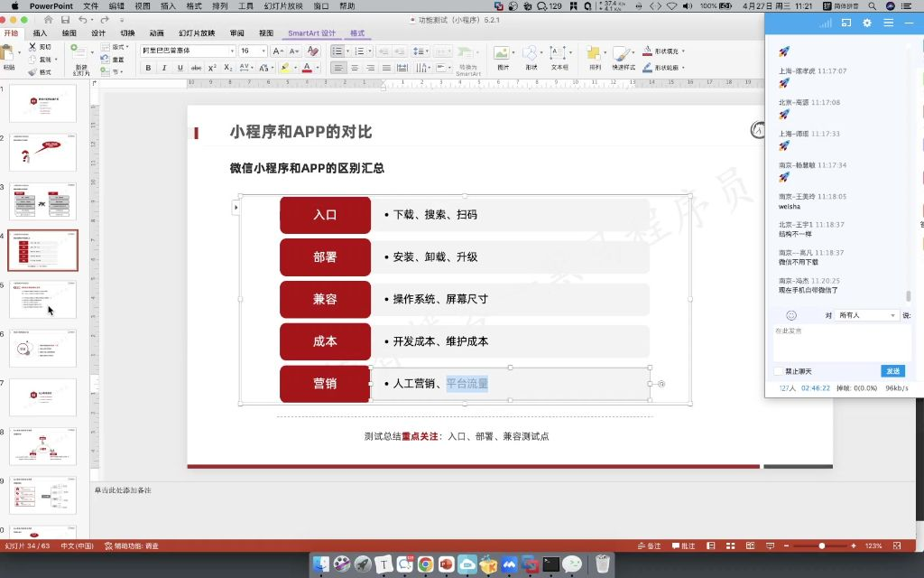The height and width of the screenshot is (578, 924).
Task: Open the font size dropdown
Action: pyautogui.click(x=263, y=51)
